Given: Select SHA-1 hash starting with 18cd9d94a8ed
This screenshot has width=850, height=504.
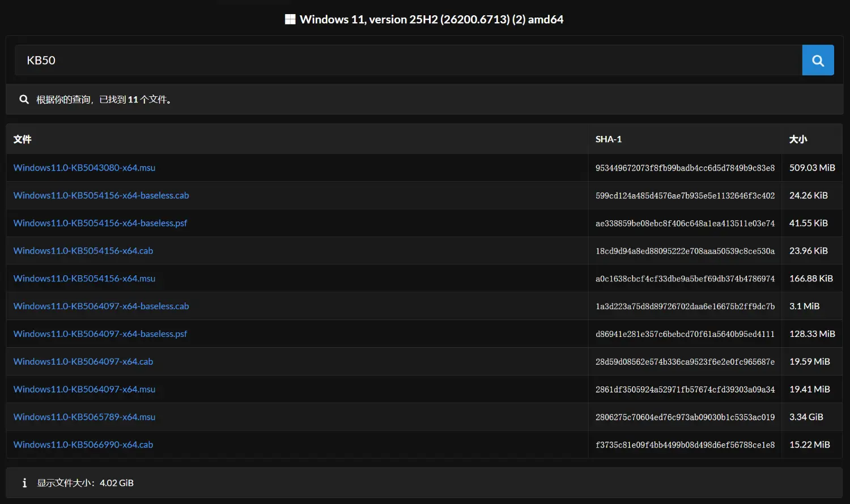Looking at the screenshot, I should tap(685, 251).
